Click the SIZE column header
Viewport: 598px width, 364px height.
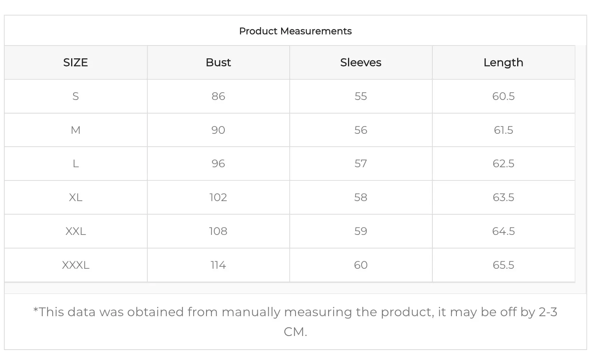(75, 63)
